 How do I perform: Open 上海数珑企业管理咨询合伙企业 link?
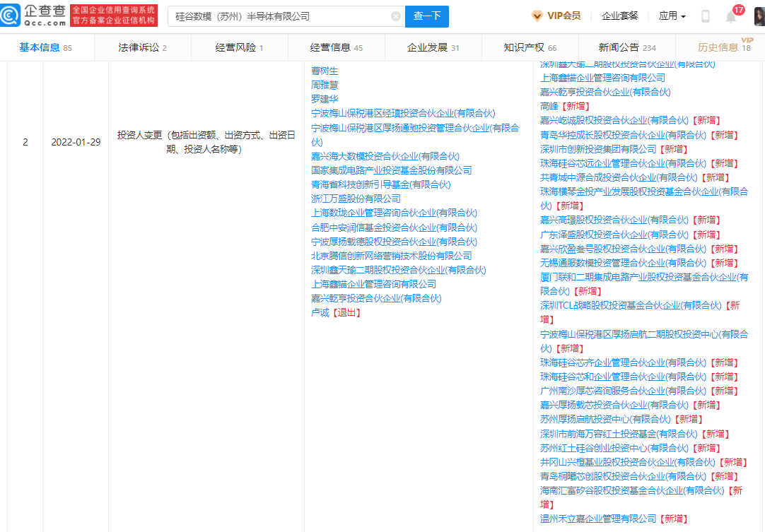[x=395, y=213]
